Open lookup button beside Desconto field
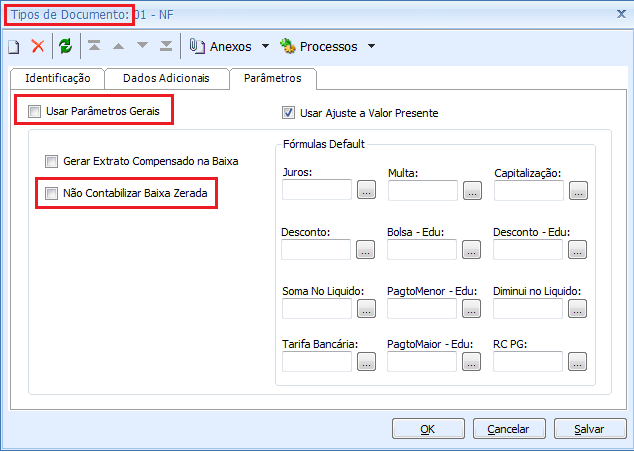 point(366,250)
